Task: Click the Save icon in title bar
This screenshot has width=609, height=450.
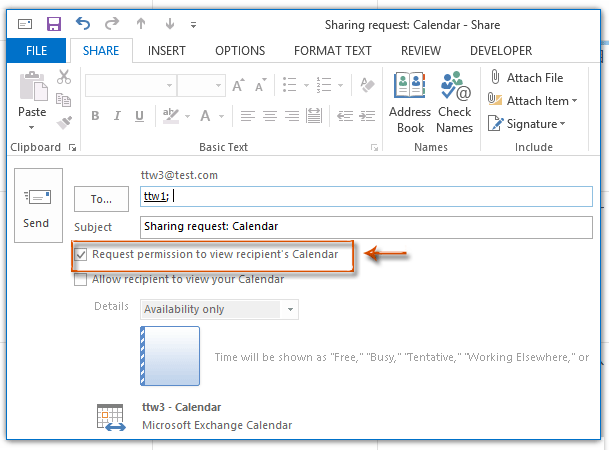Action: point(54,23)
